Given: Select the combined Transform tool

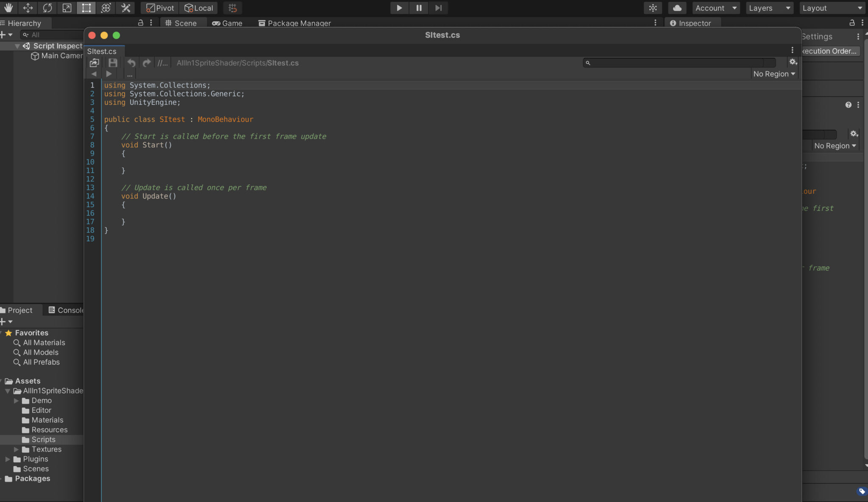Looking at the screenshot, I should 106,8.
